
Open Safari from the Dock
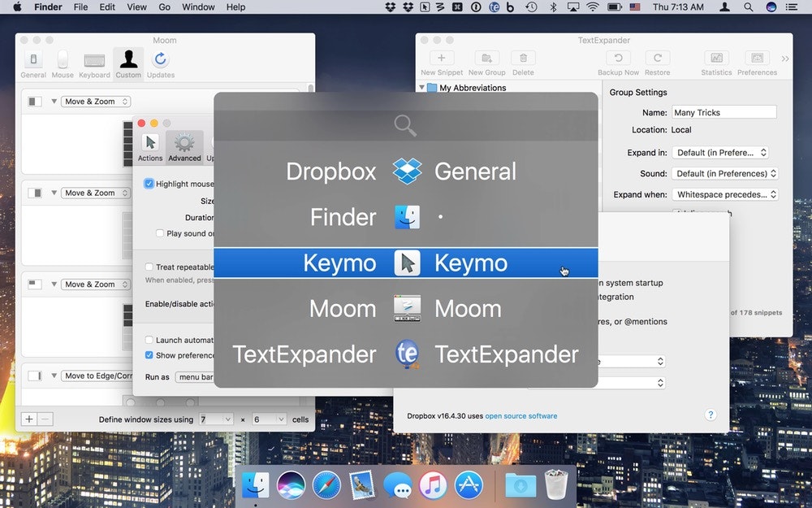click(x=326, y=485)
